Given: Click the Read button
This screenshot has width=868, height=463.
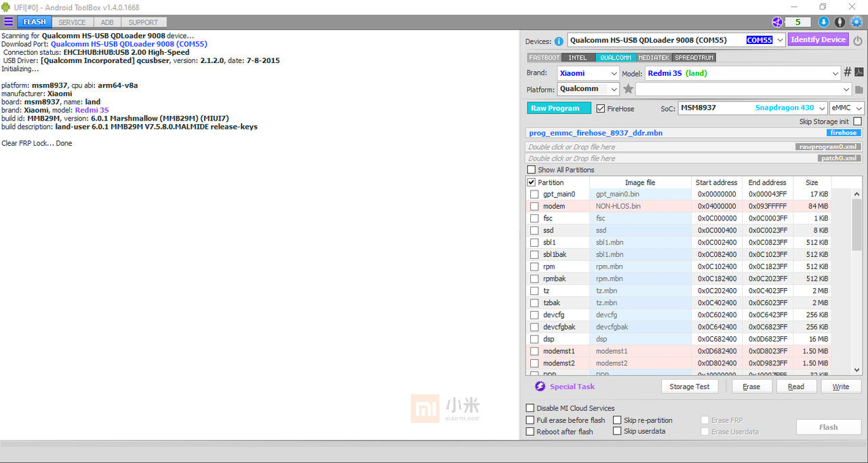Looking at the screenshot, I should (796, 386).
